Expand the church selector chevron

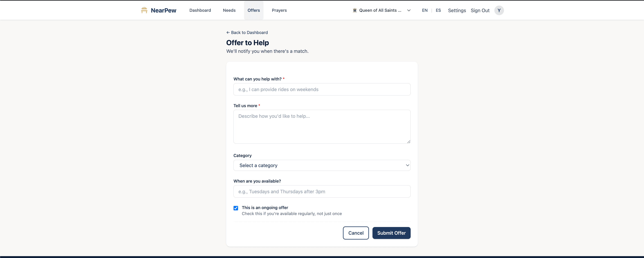tap(409, 10)
